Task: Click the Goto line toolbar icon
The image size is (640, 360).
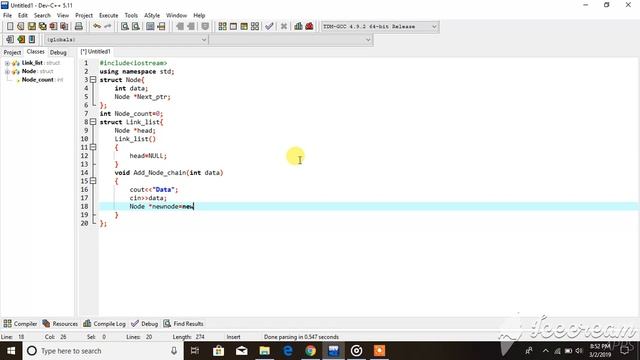Action: (x=161, y=27)
